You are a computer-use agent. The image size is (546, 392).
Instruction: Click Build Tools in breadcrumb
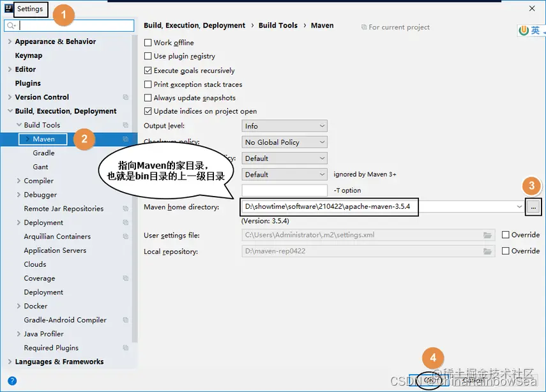pyautogui.click(x=278, y=26)
